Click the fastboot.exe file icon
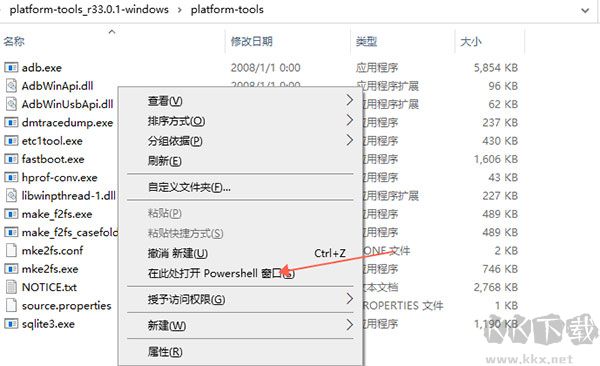Viewport: 600px width, 366px height. click(11, 159)
